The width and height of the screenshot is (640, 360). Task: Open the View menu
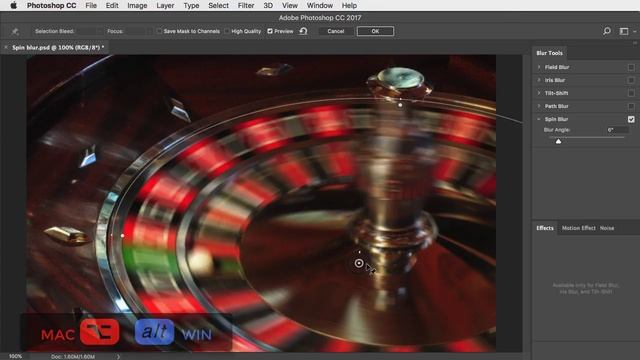(290, 5)
